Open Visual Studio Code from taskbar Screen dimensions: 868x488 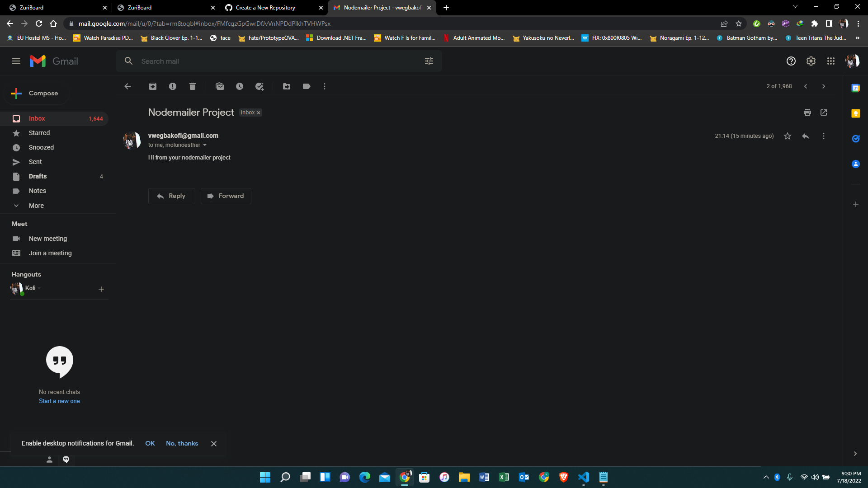[x=584, y=477]
